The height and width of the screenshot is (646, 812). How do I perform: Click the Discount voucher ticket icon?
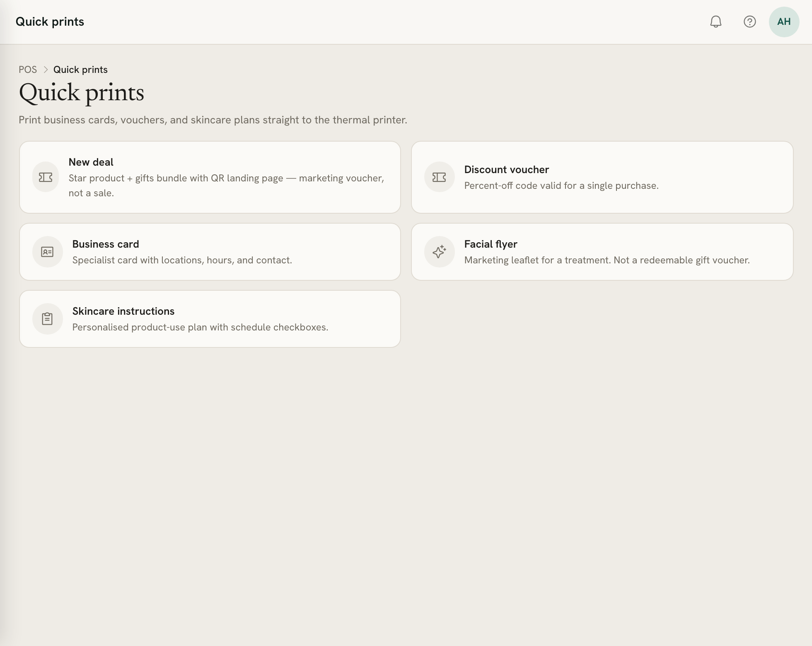[x=439, y=177]
